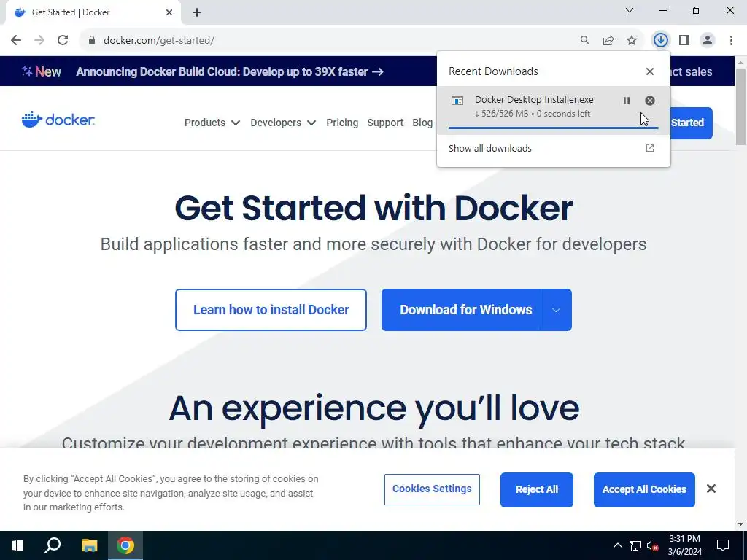Viewport: 747px width, 560px height.
Task: Open the tab search chevron
Action: point(629,10)
